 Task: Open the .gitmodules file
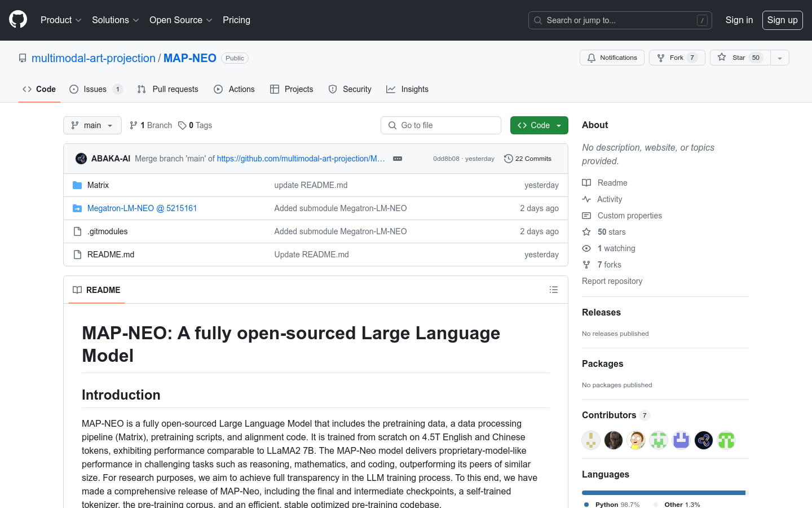108,231
